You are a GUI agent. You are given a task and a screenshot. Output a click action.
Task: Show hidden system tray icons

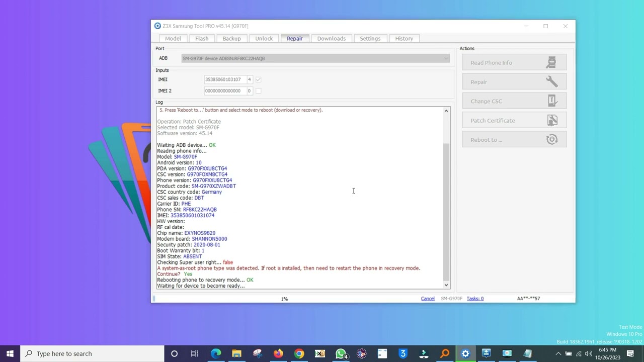(x=558, y=353)
